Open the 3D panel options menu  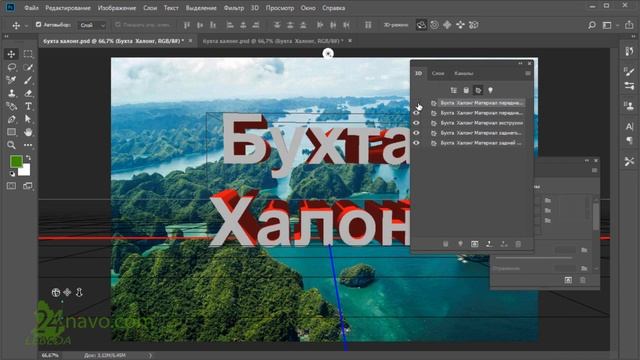[528, 73]
